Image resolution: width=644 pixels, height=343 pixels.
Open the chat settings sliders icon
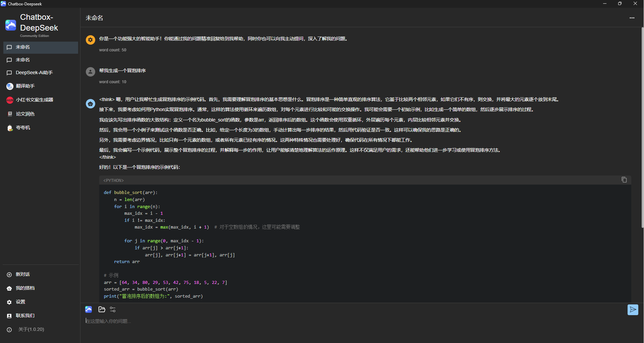pos(113,309)
